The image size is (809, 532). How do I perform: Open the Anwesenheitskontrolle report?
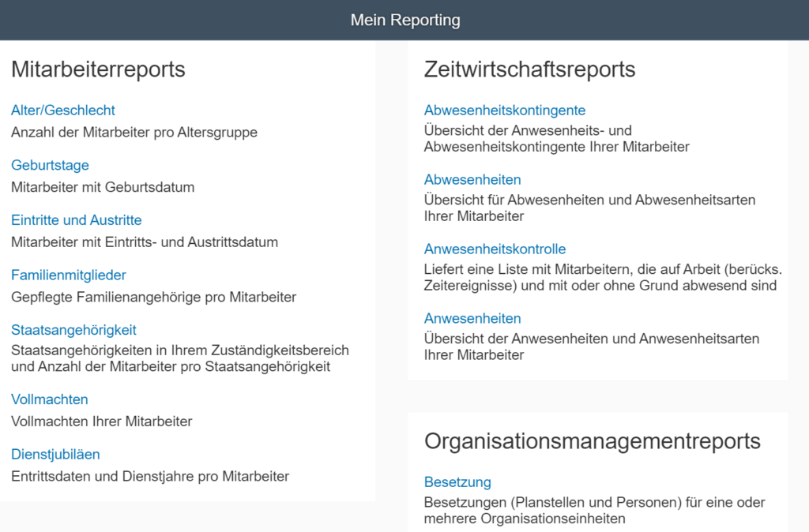495,249
